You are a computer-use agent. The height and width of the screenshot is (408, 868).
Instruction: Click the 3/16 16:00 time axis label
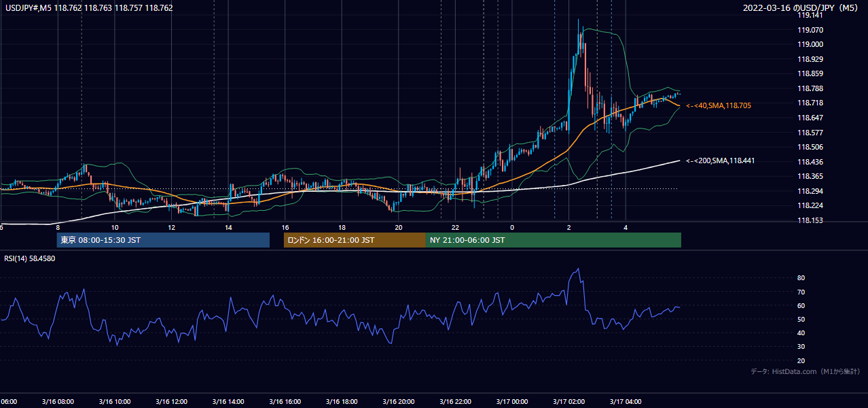(285, 402)
